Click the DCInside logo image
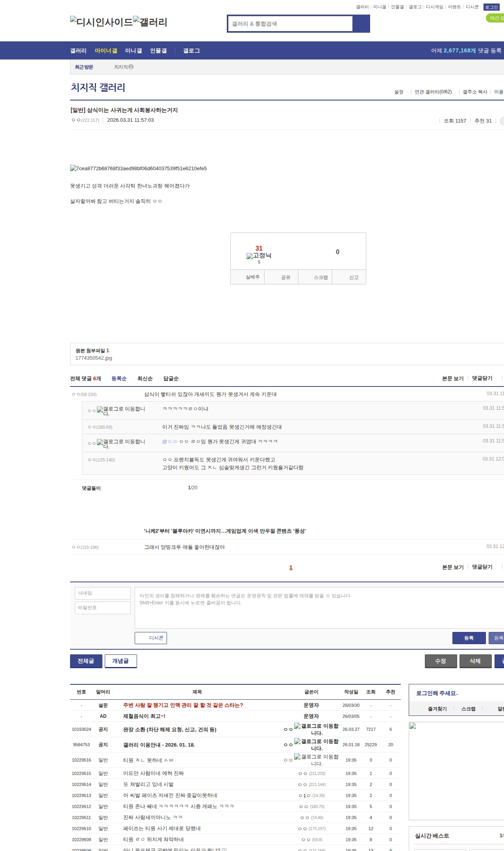 tap(101, 22)
